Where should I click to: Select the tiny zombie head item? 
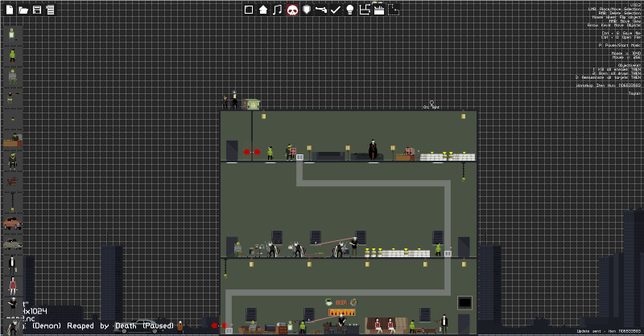[12, 119]
